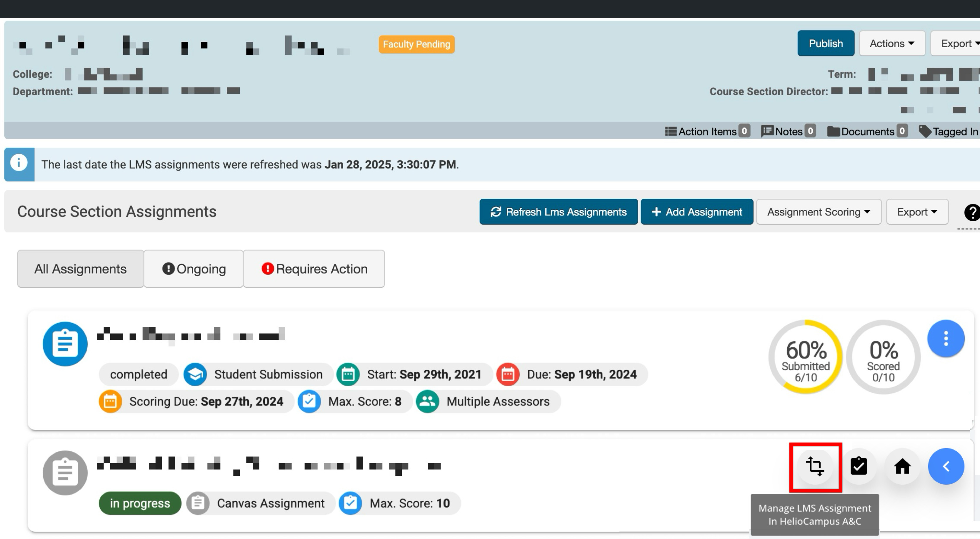980x539 pixels.
Task: Expand the Actions dropdown
Action: [x=892, y=44]
